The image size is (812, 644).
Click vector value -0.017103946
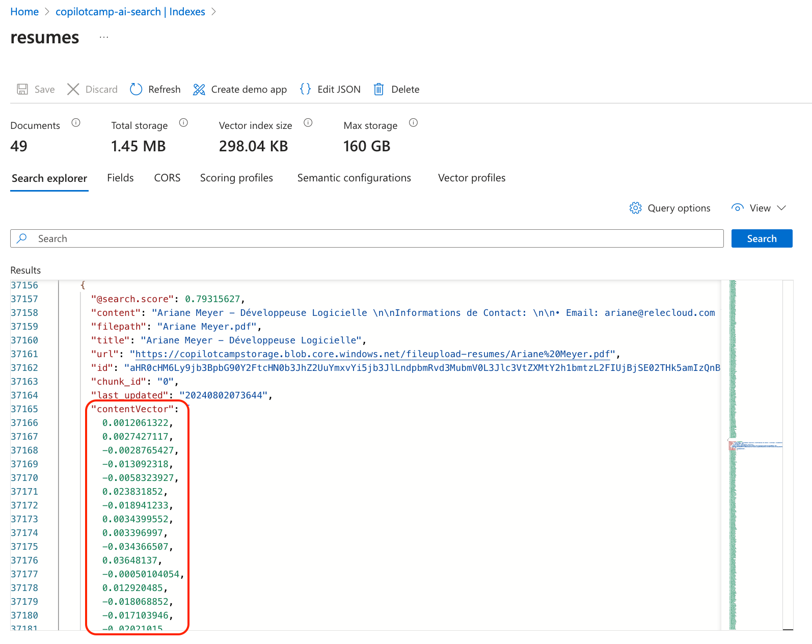[136, 615]
